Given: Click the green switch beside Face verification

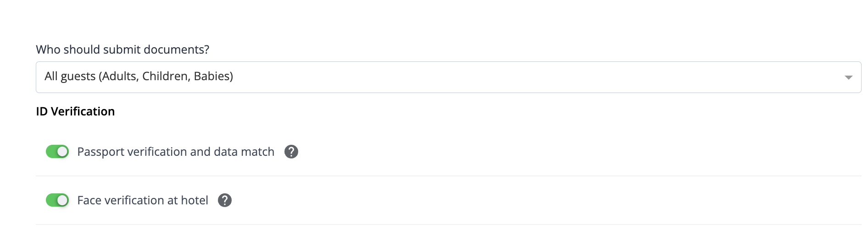Looking at the screenshot, I should [x=57, y=200].
